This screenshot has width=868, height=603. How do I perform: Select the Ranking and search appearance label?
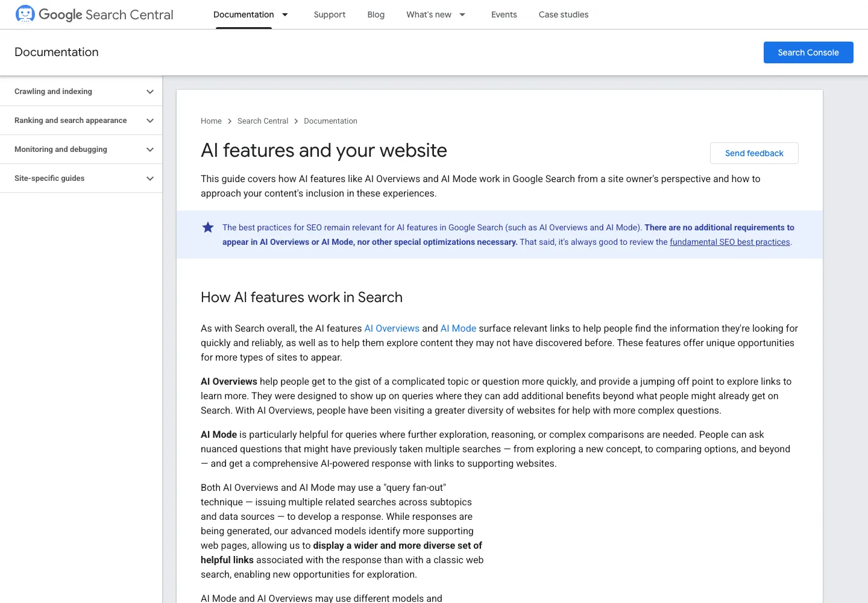pos(71,121)
